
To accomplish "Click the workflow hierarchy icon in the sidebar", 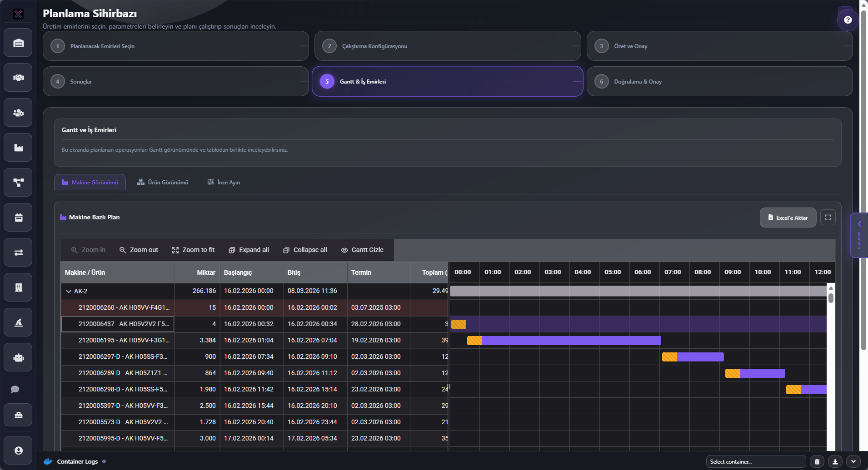I will [18, 182].
